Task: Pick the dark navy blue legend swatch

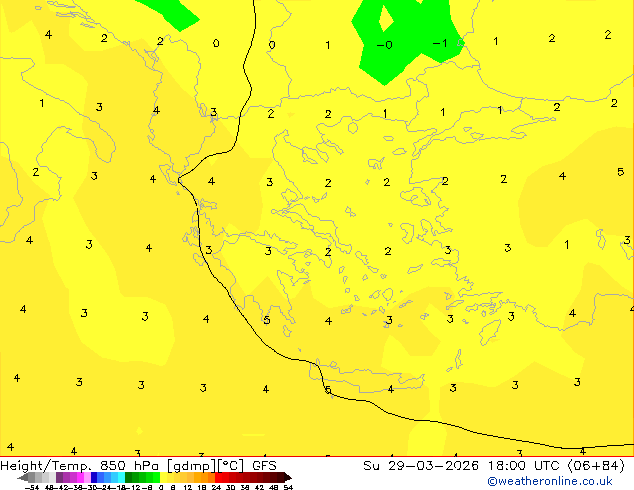Action: pyautogui.click(x=94, y=477)
